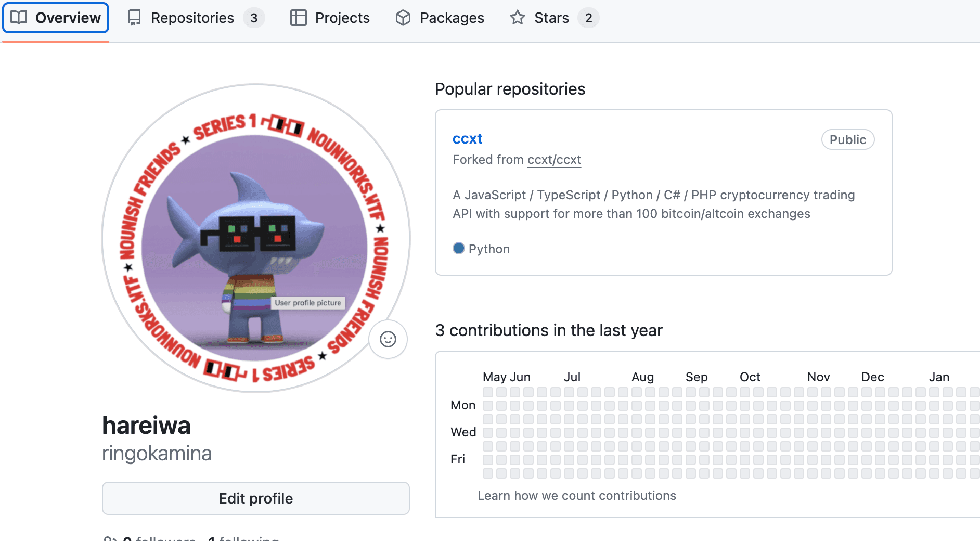The height and width of the screenshot is (541, 980).
Task: Click the Dec month label in graph
Action: click(872, 377)
